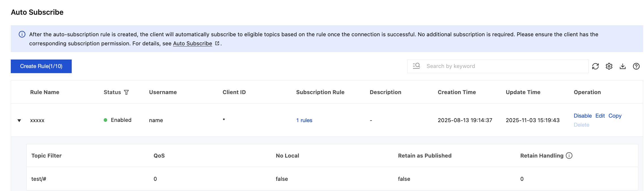Open the Auto Subscribe documentation link

[x=192, y=43]
